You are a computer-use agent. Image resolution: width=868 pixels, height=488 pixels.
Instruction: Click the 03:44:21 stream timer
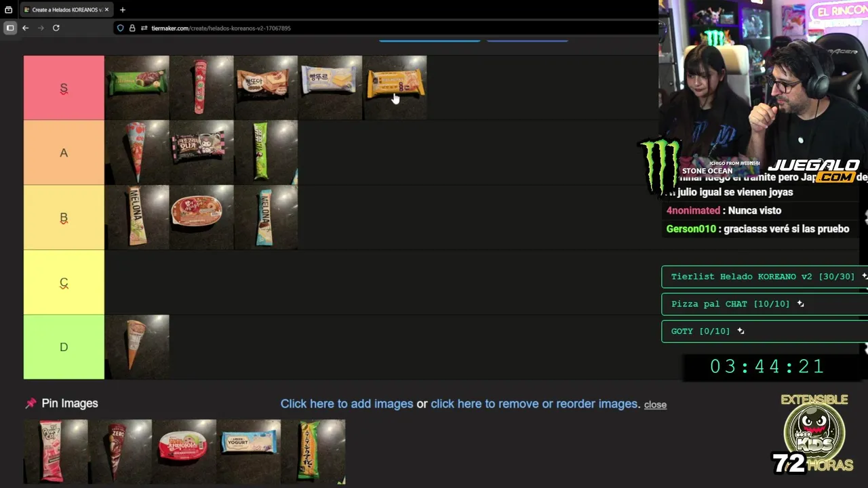click(766, 367)
